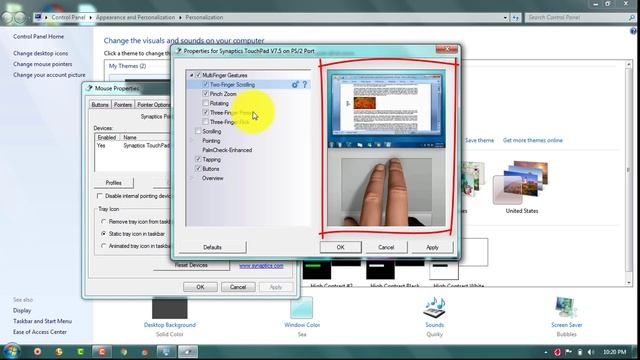
Task: Enable the Scrolling checkbox
Action: point(198,131)
